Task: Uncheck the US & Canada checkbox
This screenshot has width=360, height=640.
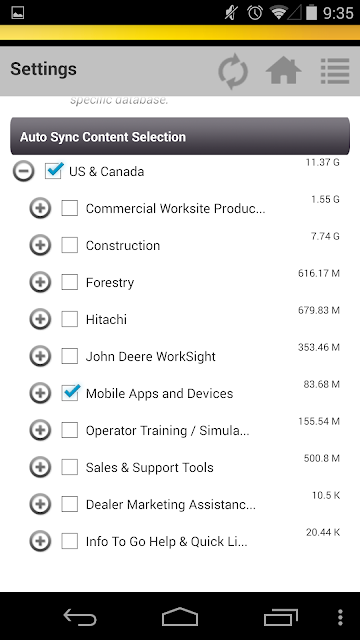Action: [x=54, y=171]
